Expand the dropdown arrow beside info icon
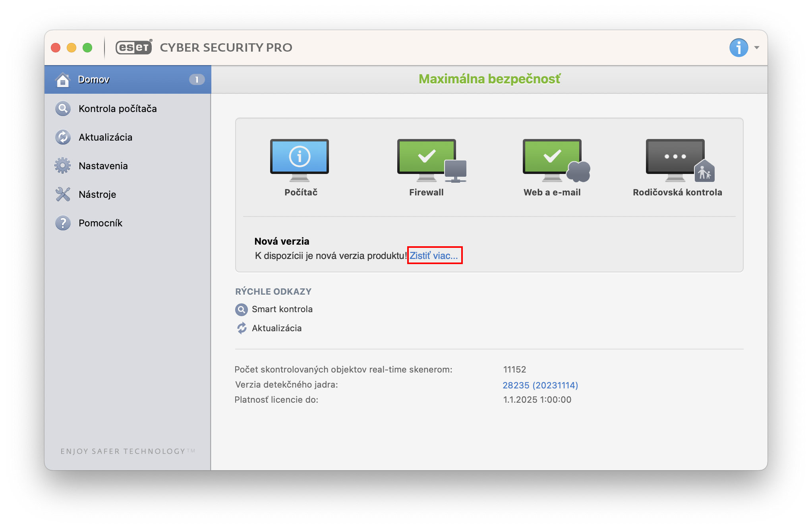 coord(757,48)
